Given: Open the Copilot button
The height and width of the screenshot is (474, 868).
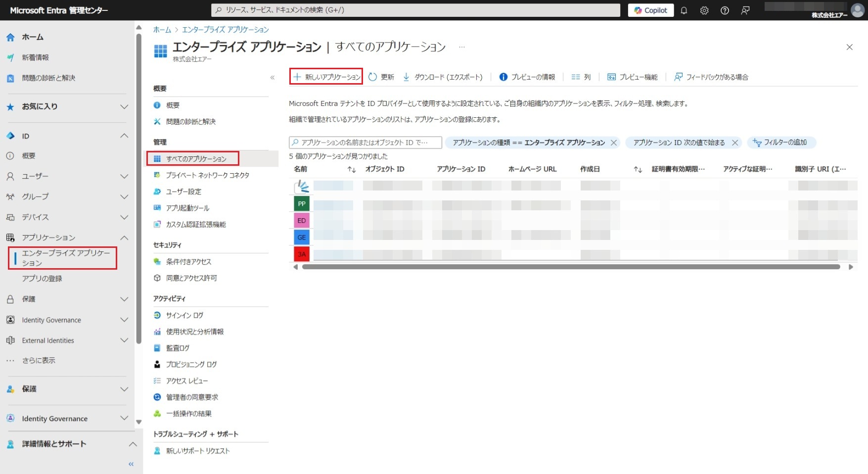Looking at the screenshot, I should pos(651,10).
